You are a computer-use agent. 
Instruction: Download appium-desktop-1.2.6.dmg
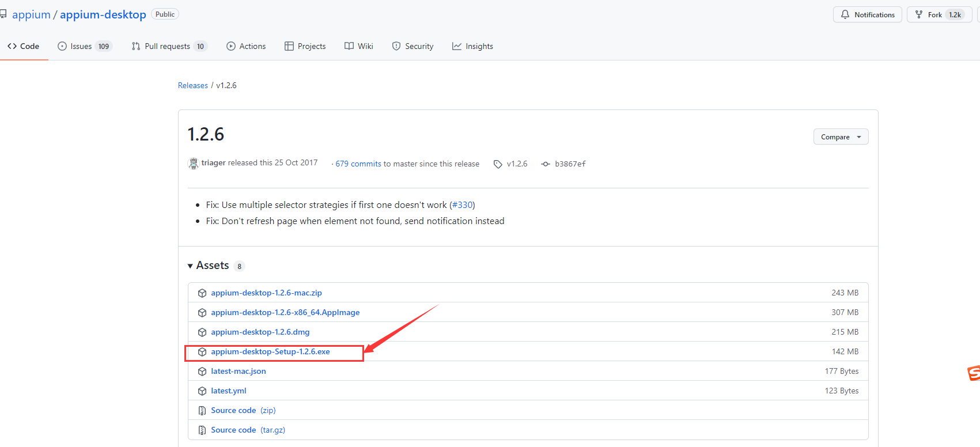(x=260, y=332)
